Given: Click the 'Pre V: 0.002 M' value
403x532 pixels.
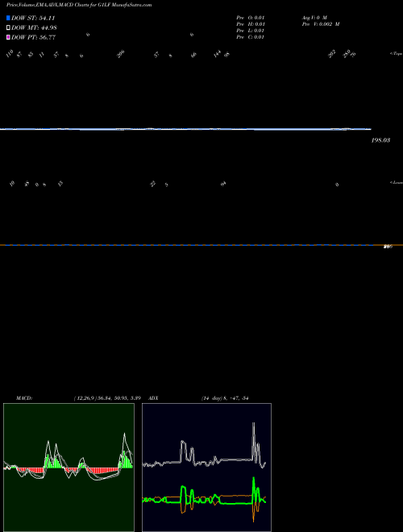Looking at the screenshot, I should (321, 24).
